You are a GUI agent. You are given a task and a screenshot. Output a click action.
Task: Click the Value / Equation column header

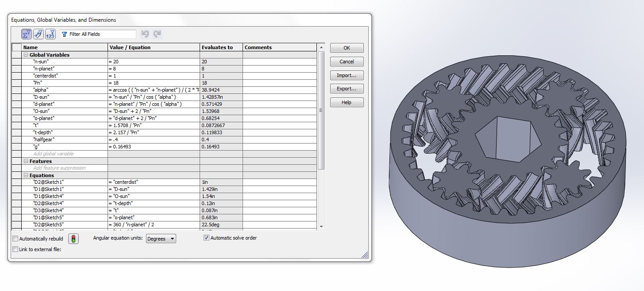coord(154,47)
